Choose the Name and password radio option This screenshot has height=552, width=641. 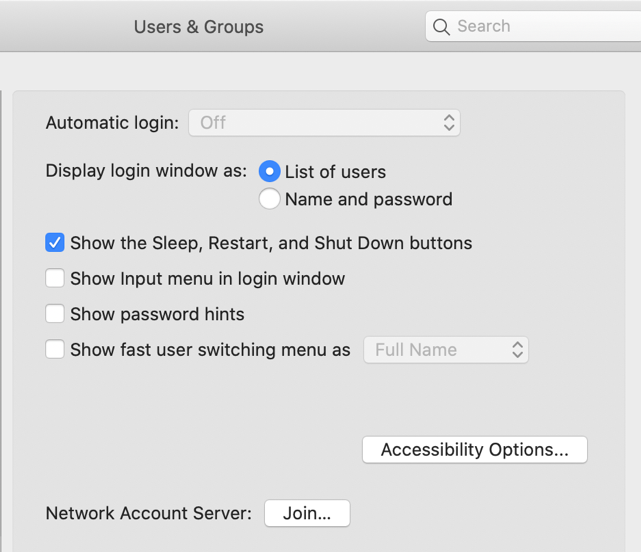click(269, 199)
